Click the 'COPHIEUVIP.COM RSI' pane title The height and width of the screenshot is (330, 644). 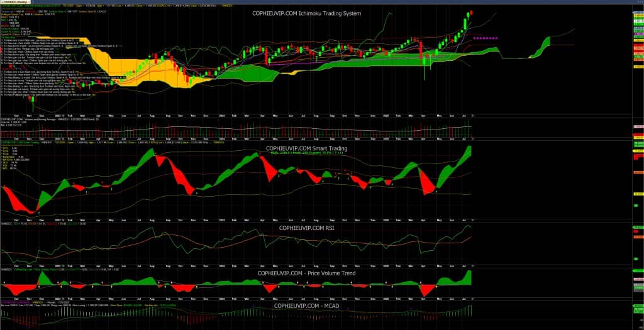[306, 228]
